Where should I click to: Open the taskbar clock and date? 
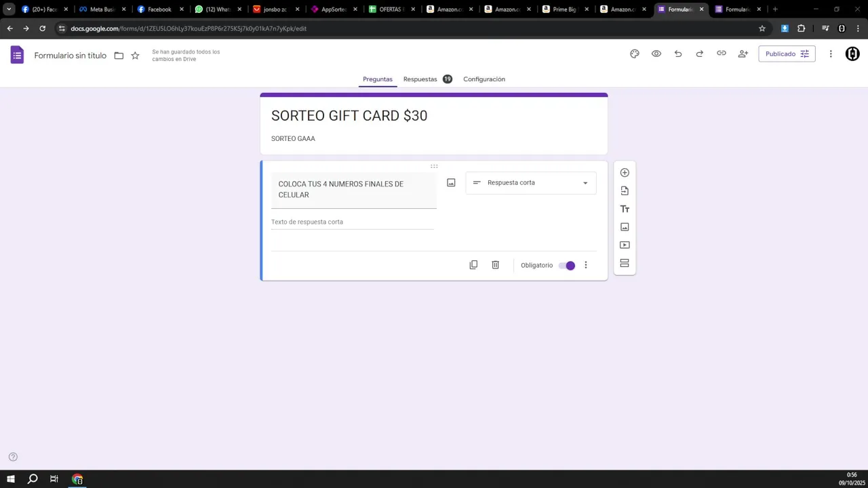(851, 479)
